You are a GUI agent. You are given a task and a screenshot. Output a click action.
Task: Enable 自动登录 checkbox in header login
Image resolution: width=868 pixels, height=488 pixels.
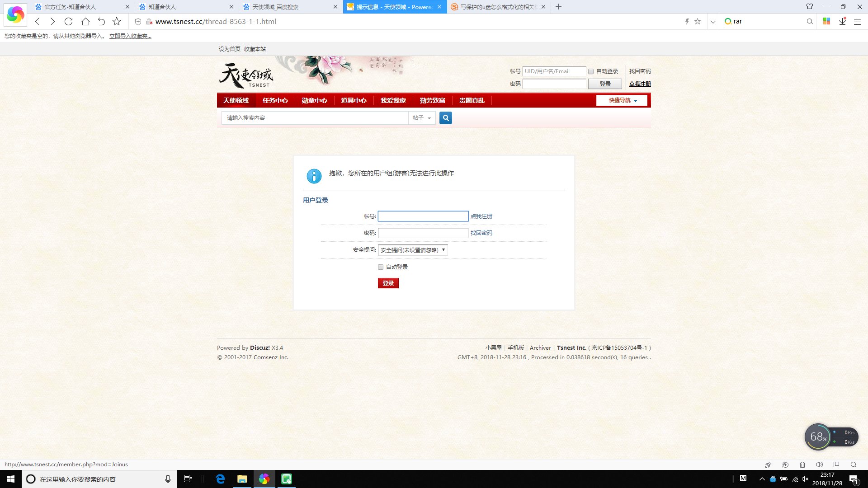[x=591, y=71]
